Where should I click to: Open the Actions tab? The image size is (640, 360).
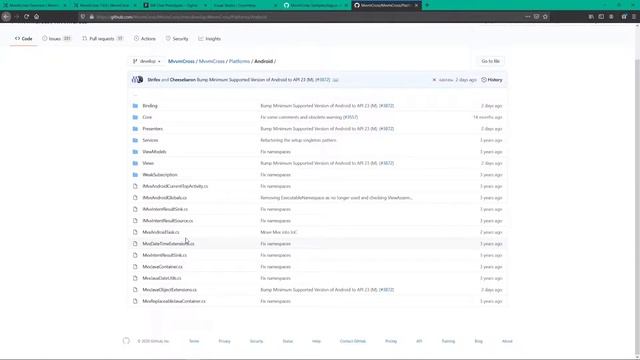[144, 38]
